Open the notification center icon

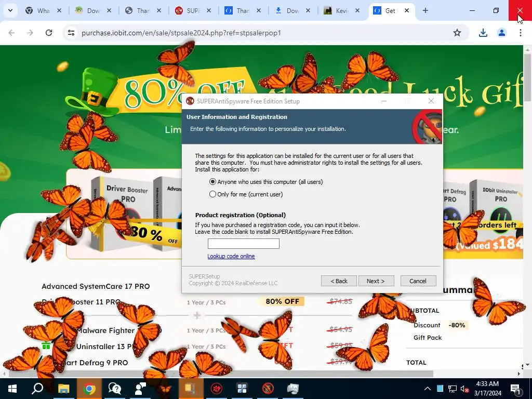coord(516,389)
